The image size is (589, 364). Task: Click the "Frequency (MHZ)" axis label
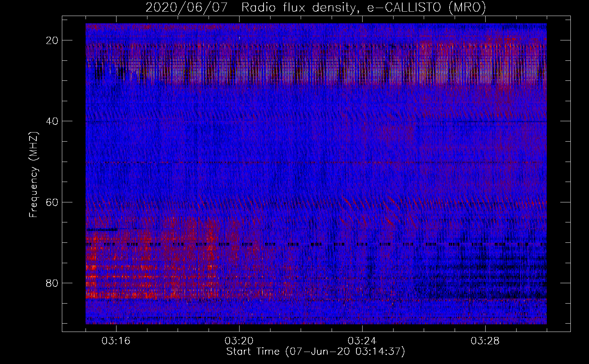pyautogui.click(x=33, y=175)
